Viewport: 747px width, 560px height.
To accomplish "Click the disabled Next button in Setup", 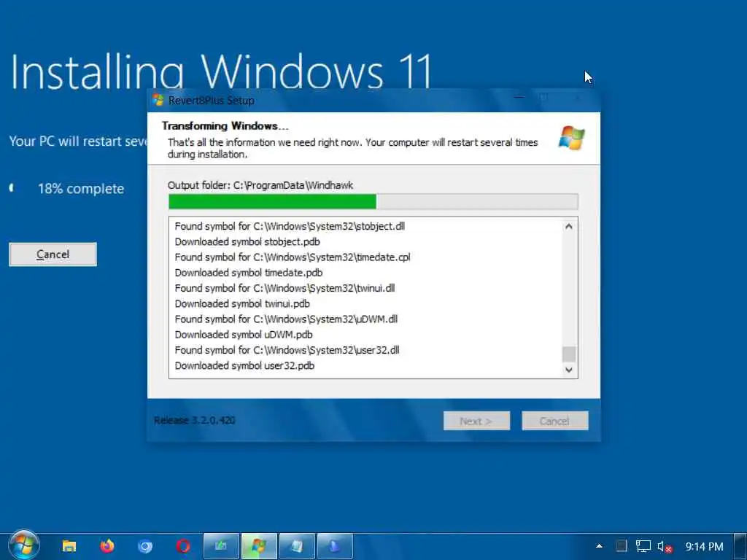I will pyautogui.click(x=476, y=421).
